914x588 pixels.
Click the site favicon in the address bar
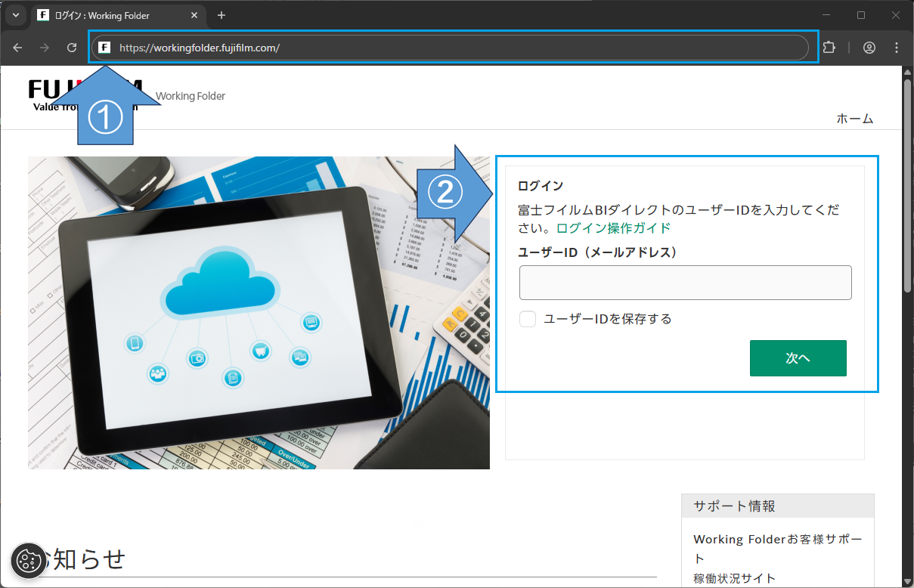coord(104,48)
